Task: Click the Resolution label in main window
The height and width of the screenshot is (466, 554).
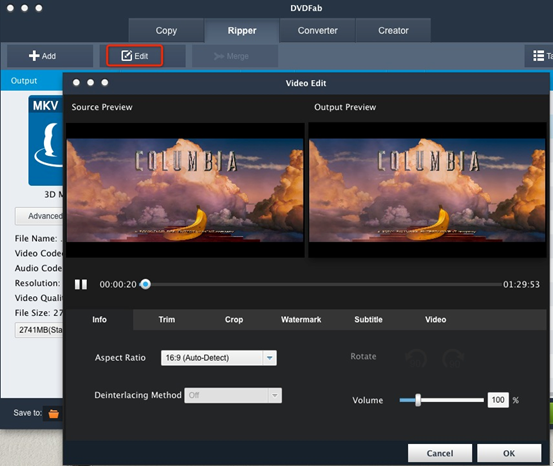Action: coord(37,283)
